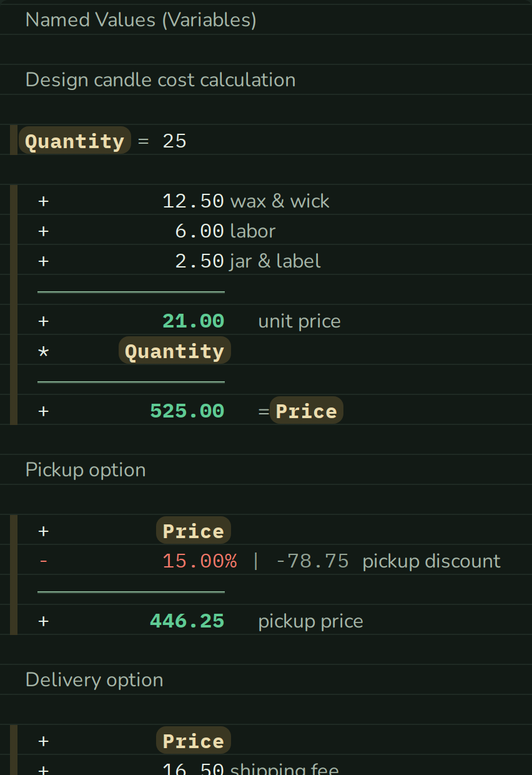
Task: Click the minus operator on discount row
Action: coord(43,561)
